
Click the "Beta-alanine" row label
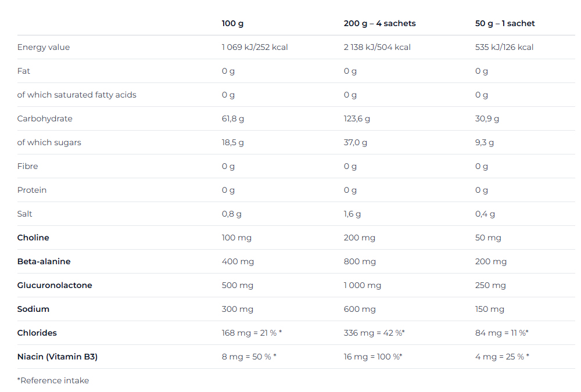coord(44,262)
